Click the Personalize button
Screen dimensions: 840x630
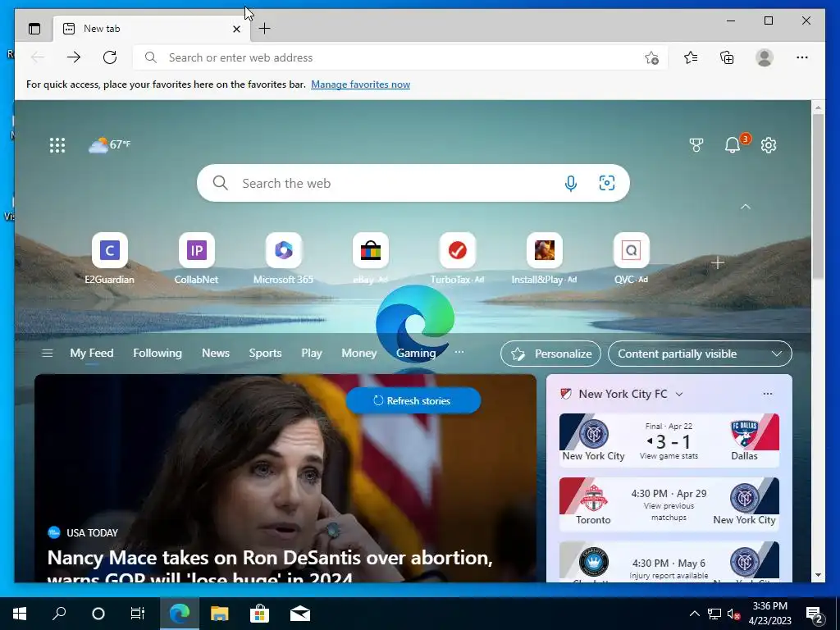tap(550, 354)
